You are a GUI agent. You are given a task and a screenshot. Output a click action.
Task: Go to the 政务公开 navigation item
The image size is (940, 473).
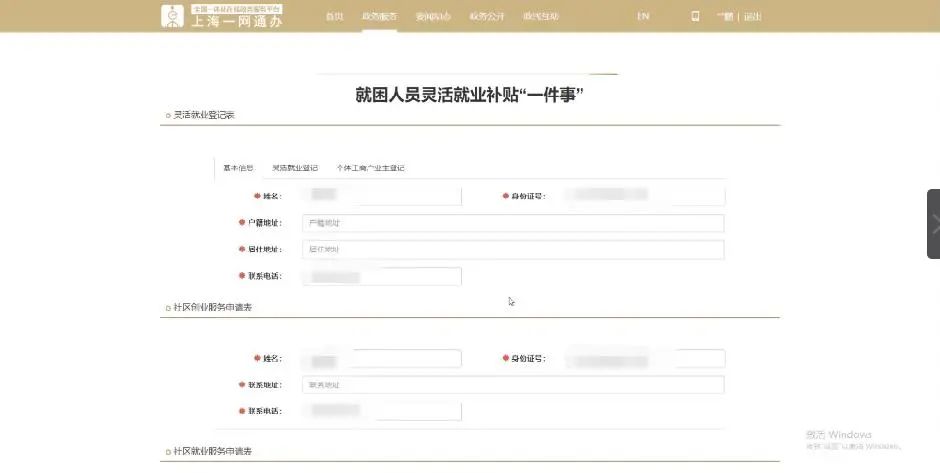tap(486, 16)
